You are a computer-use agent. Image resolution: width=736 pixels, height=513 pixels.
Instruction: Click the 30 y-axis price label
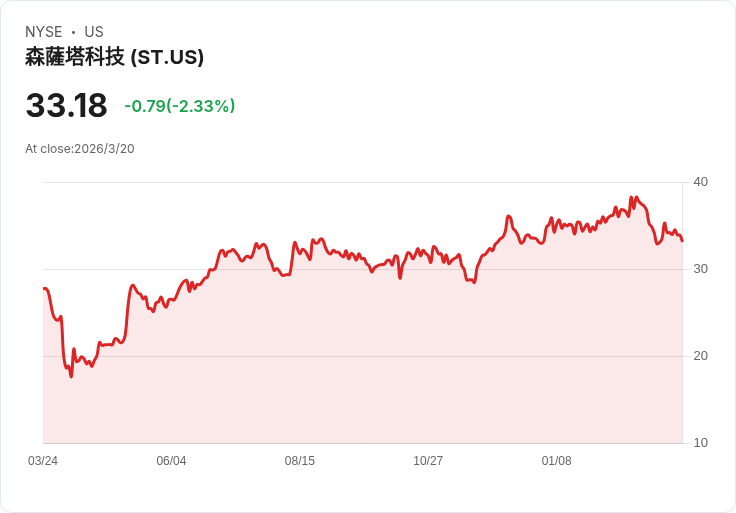click(x=700, y=269)
